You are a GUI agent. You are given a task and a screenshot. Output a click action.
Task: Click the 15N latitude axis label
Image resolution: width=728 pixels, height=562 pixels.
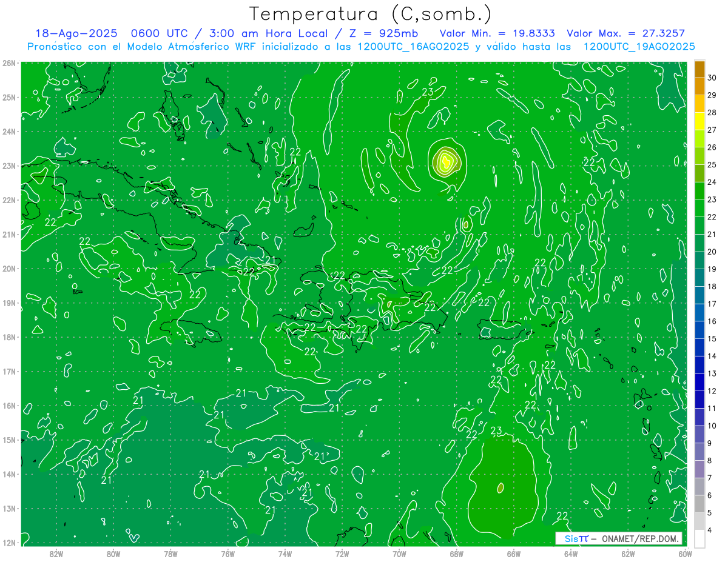point(8,440)
